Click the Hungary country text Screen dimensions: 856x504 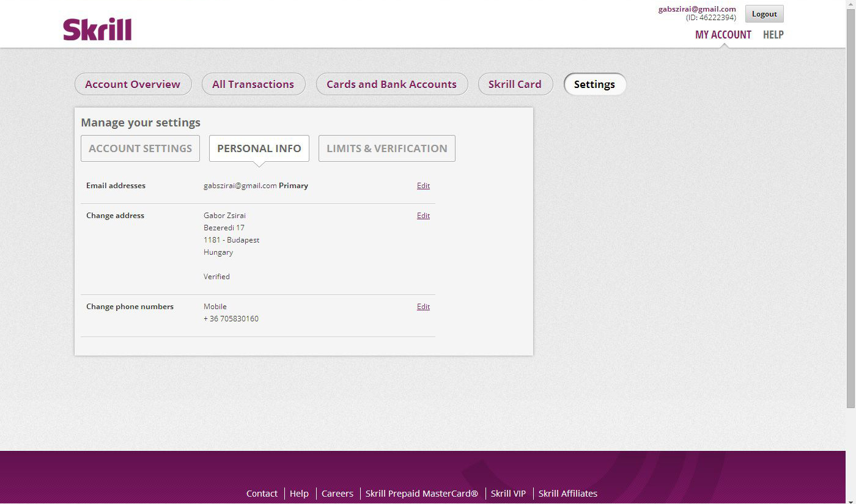click(x=218, y=252)
